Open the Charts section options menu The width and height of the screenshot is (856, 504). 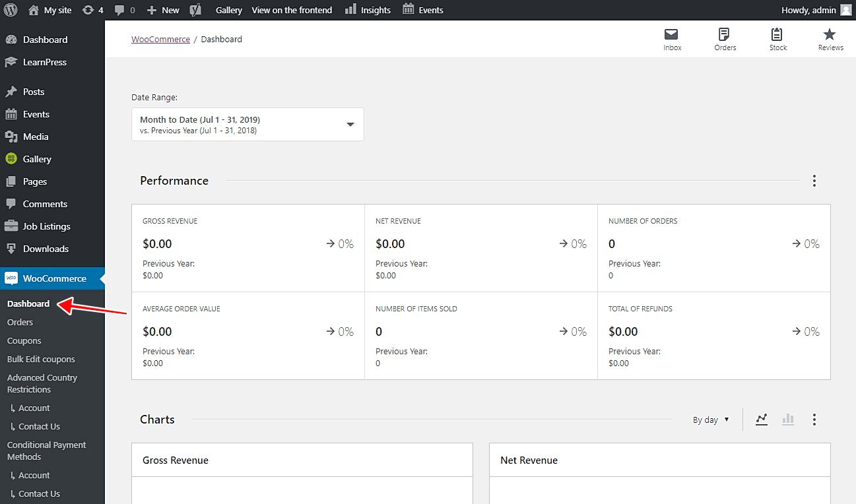tap(814, 419)
